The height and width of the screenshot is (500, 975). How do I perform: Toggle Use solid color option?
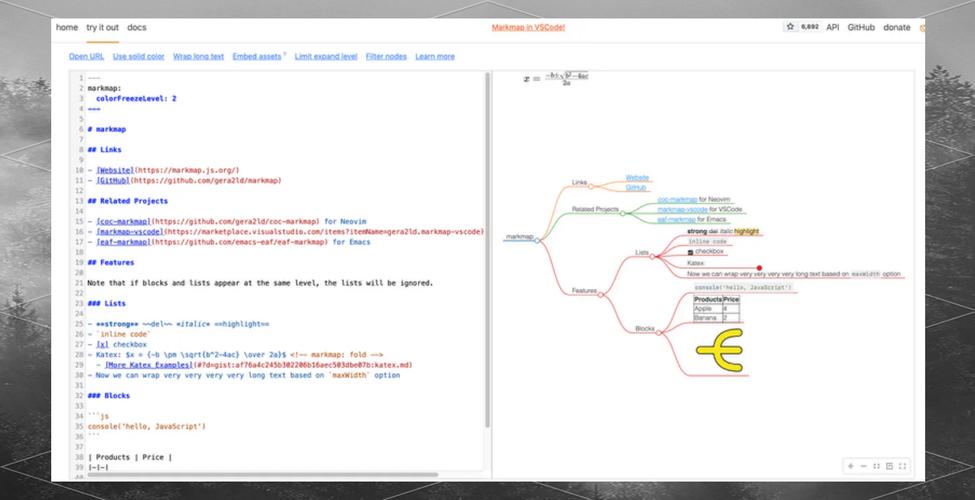139,57
